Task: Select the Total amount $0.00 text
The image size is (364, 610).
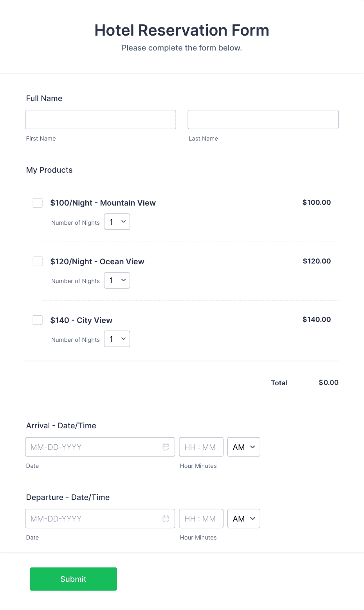Action: point(328,383)
